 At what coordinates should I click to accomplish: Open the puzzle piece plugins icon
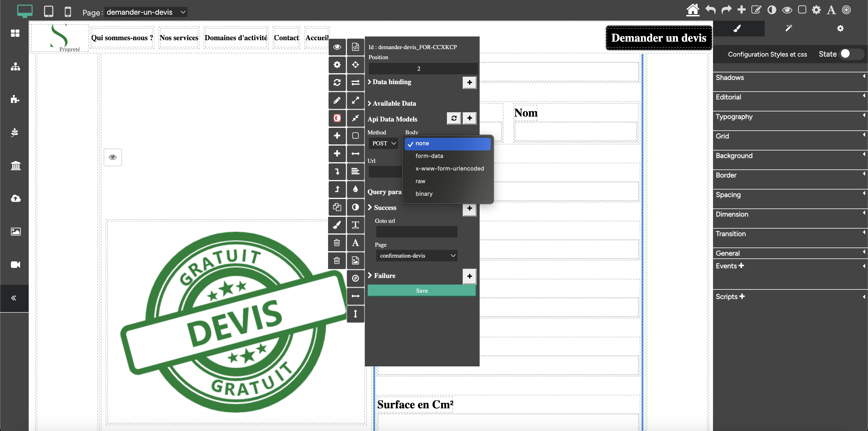click(x=15, y=99)
